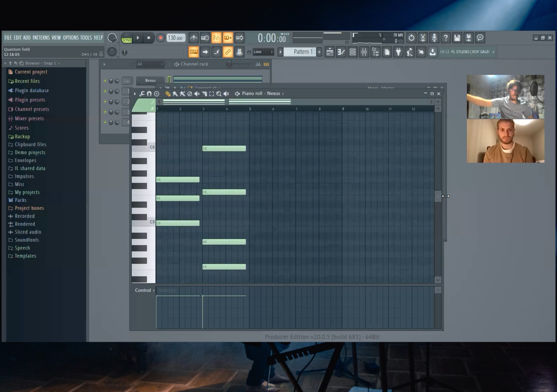
Task: Click the Tempo tapper icon
Action: click(x=410, y=52)
